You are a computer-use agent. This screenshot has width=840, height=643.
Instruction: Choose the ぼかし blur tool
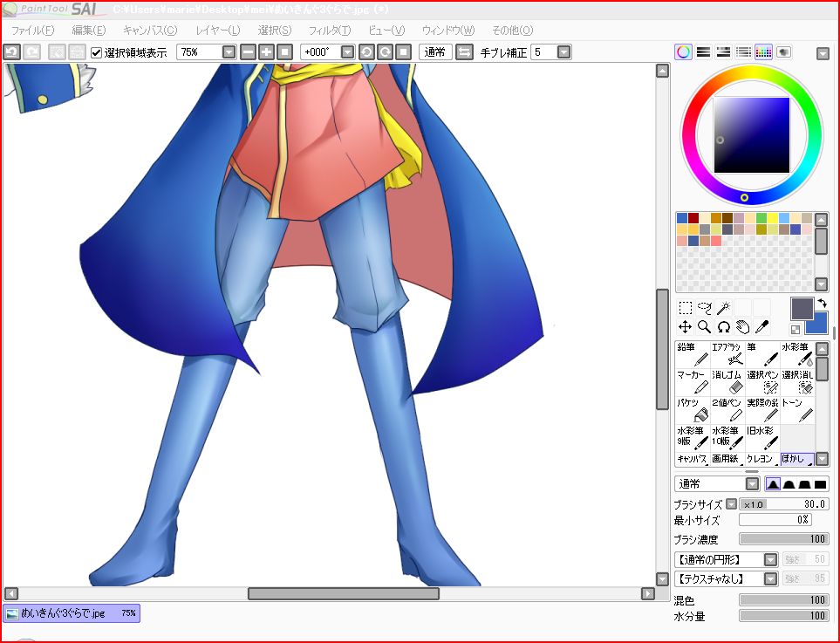point(797,459)
